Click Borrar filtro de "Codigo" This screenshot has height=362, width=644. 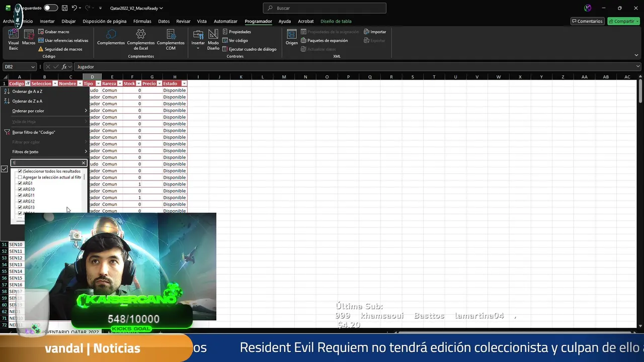tap(33, 132)
